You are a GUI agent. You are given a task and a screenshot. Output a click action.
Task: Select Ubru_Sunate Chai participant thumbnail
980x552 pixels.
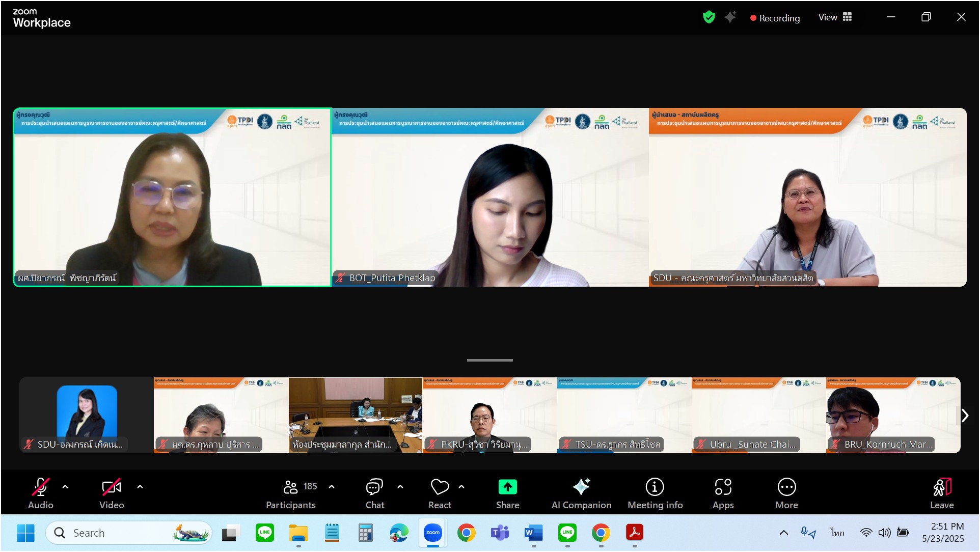pyautogui.click(x=759, y=415)
